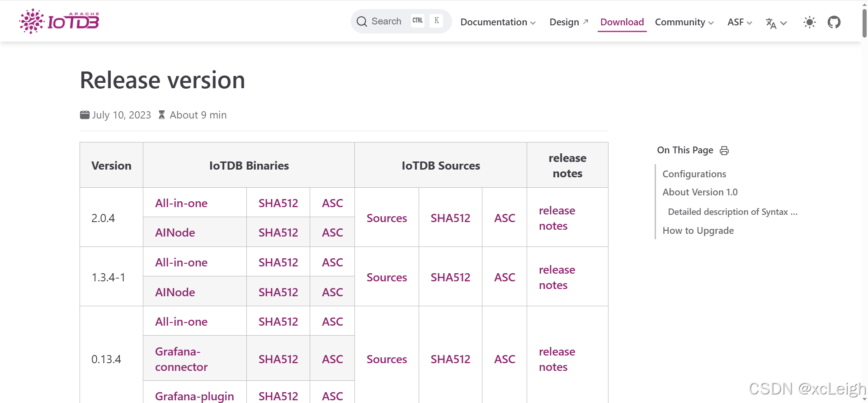Open ASC for 0.13.4 All-in-one

point(332,322)
